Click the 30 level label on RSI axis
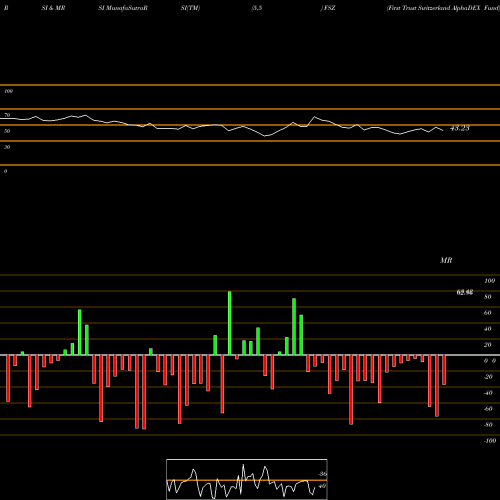This screenshot has height=500, width=500. click(7, 147)
